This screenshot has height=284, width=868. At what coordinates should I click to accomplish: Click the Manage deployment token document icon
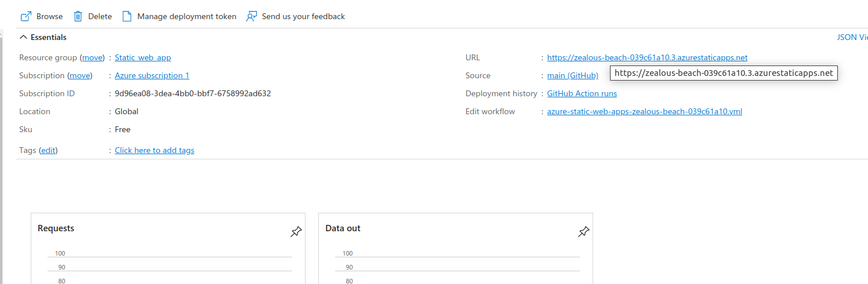pyautogui.click(x=127, y=16)
